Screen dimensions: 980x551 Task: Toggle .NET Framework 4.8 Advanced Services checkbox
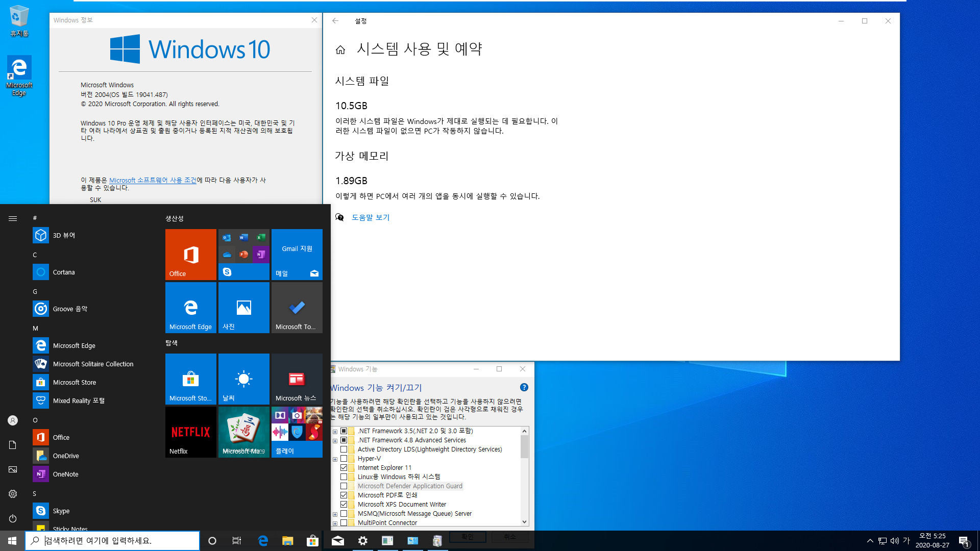(x=344, y=440)
